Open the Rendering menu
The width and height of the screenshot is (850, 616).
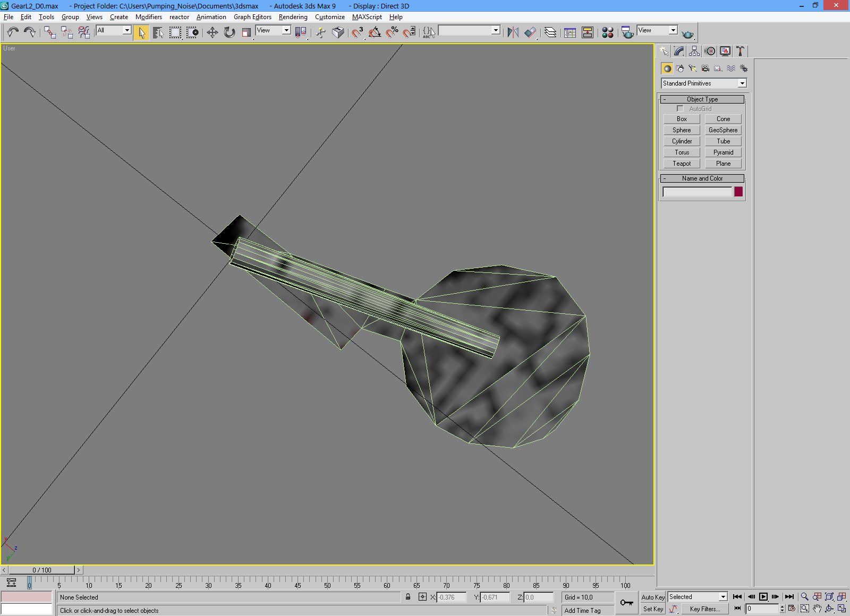coord(293,17)
